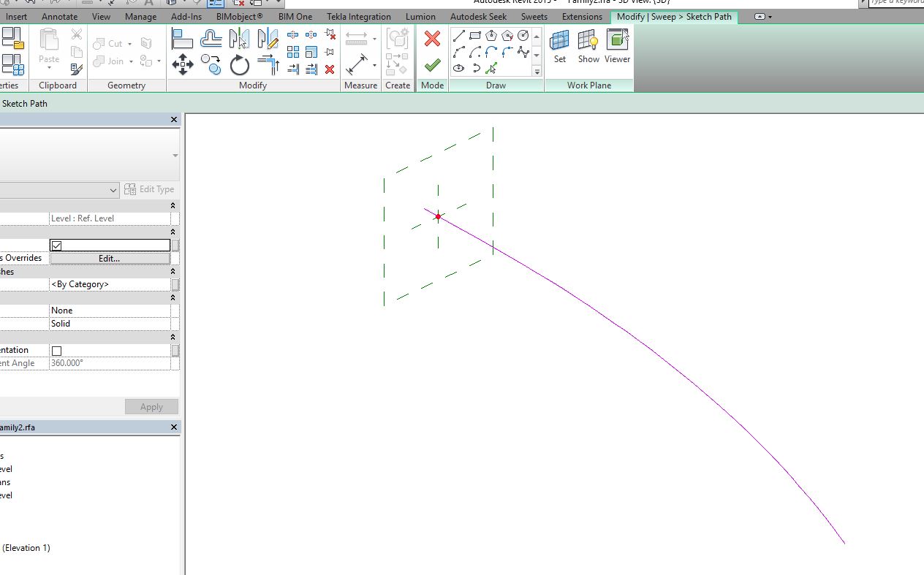Choose the Aligned dimension measure tool
The image size is (924, 575).
pos(357,38)
